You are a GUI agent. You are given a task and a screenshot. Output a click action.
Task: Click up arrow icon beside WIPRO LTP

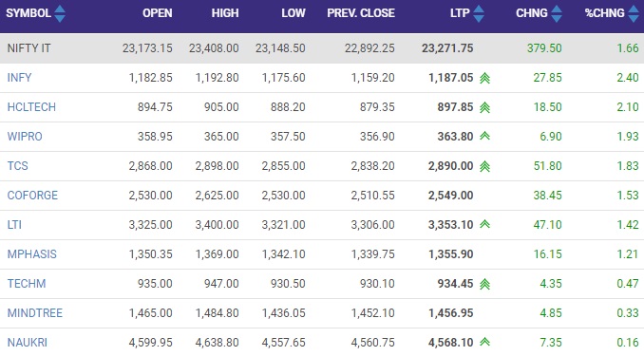(x=485, y=136)
